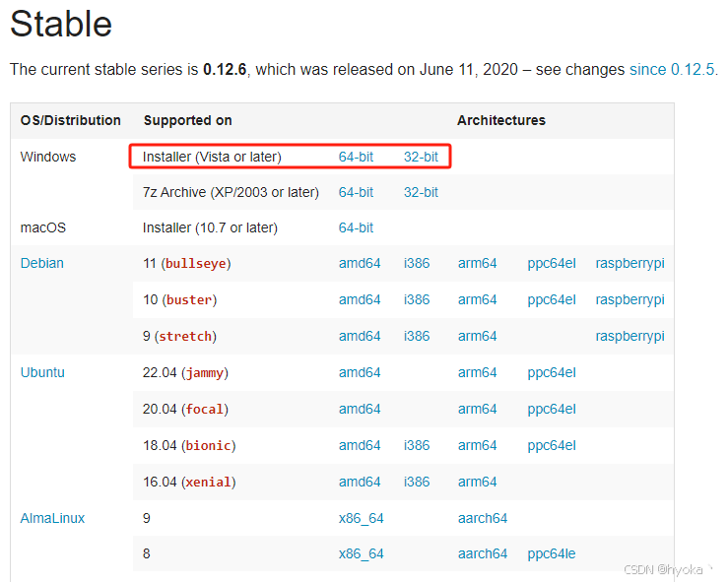Download macOS Installer 64-bit
This screenshot has height=582, width=728.
click(356, 227)
